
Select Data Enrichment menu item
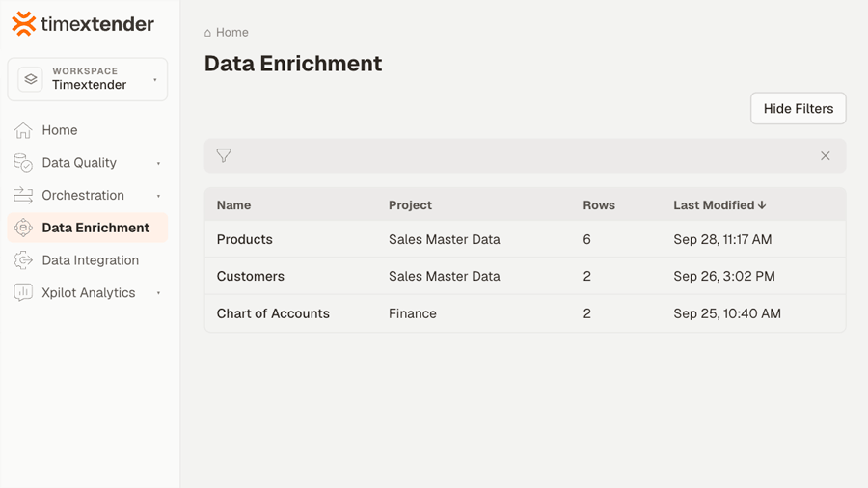tap(88, 228)
